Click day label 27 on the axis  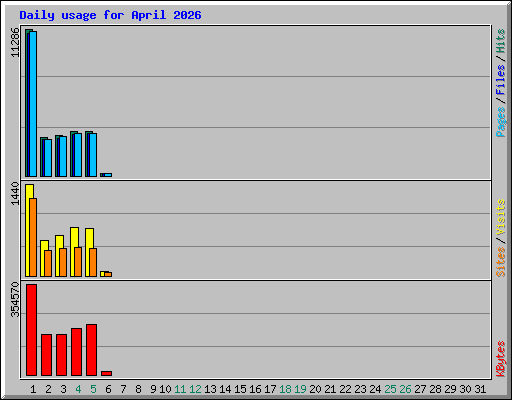click(420, 389)
